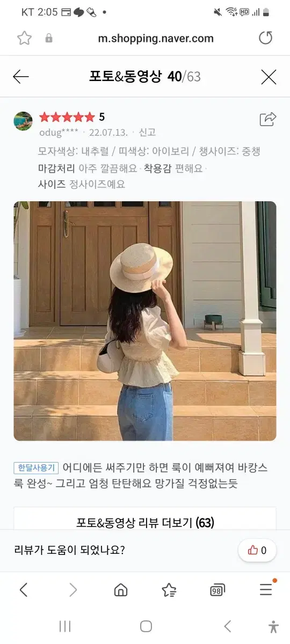Go back using the left arrow header icon
The image size is (290, 644).
click(x=21, y=77)
